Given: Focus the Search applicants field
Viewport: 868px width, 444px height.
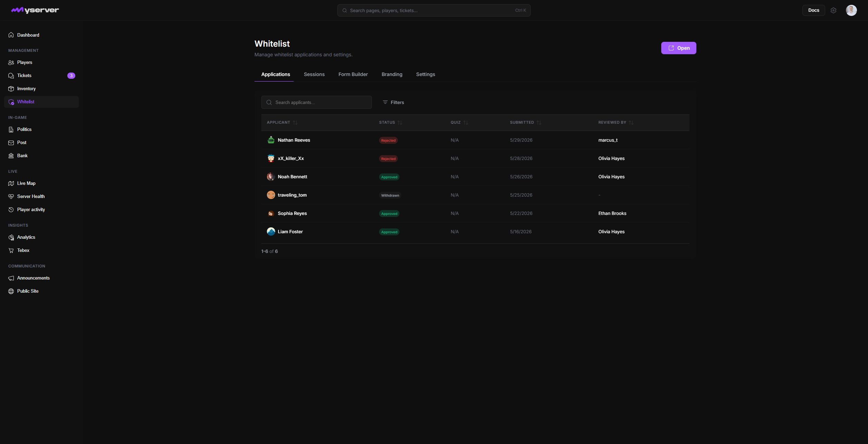Looking at the screenshot, I should [316, 102].
